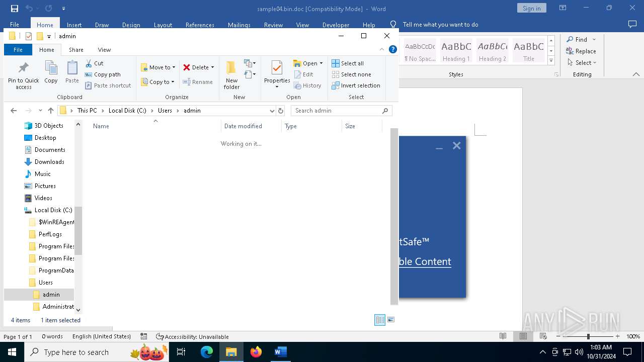
Task: Click Users in address breadcrumb
Action: click(165, 111)
